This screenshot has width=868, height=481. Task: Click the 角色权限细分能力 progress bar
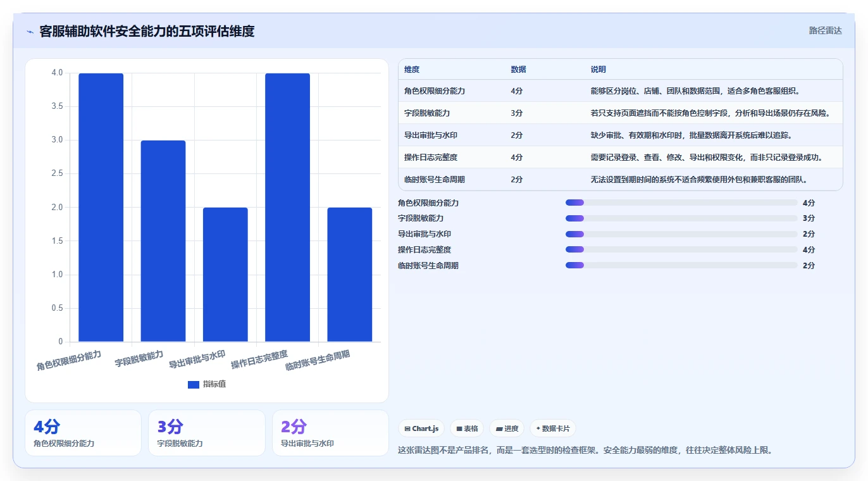[x=681, y=203]
